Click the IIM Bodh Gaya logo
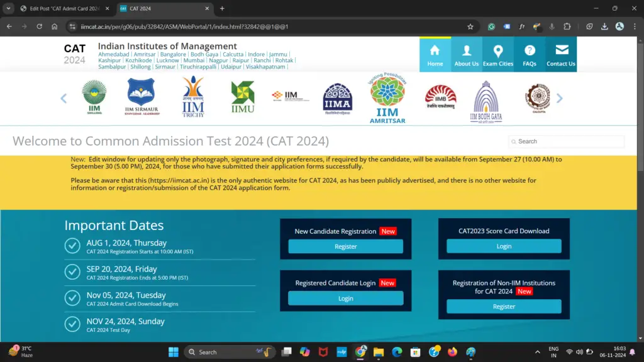644x362 pixels. click(486, 102)
